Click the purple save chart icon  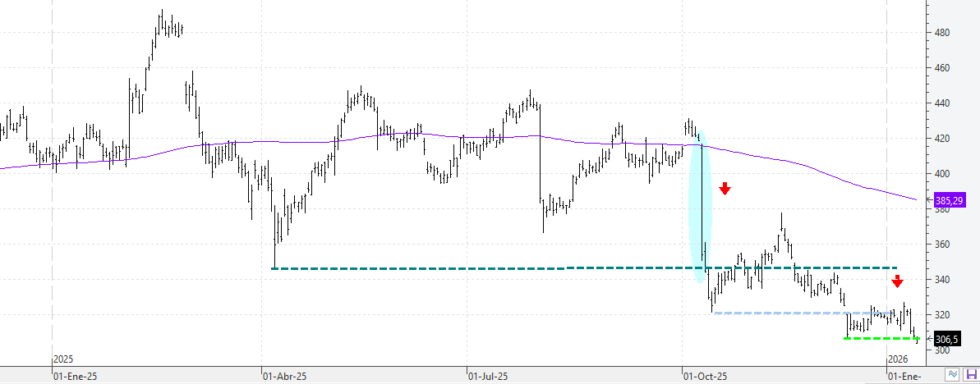pyautogui.click(x=970, y=374)
